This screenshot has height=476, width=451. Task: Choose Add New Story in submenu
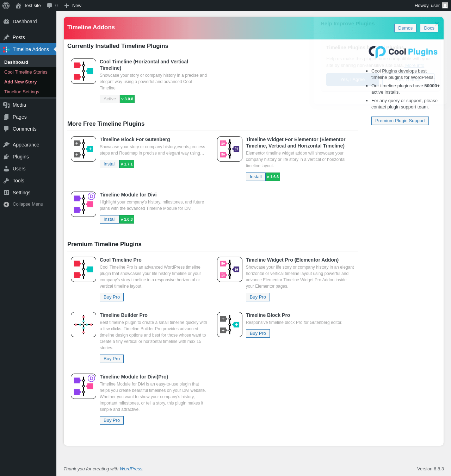click(28, 82)
